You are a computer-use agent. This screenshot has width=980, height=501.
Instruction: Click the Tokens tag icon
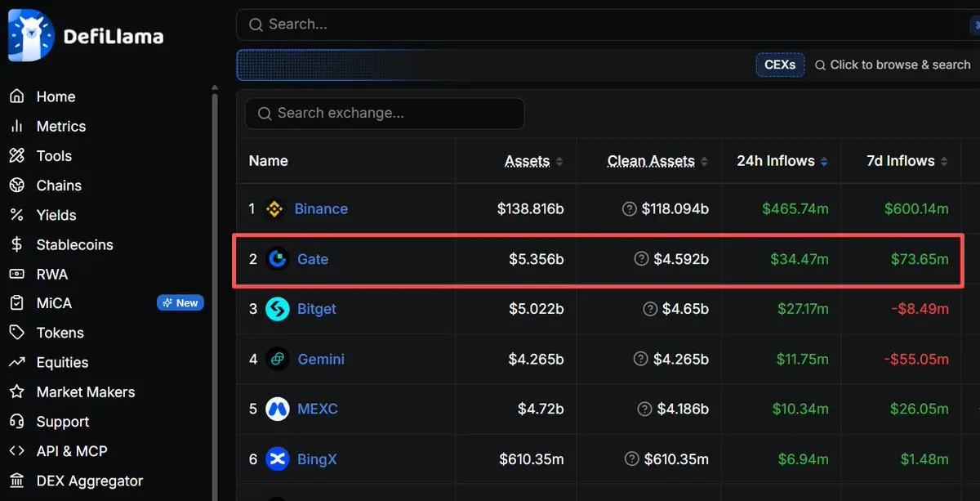[x=16, y=333]
